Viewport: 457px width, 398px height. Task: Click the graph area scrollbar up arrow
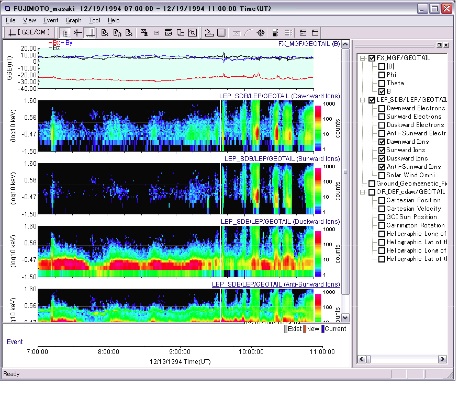point(346,44)
